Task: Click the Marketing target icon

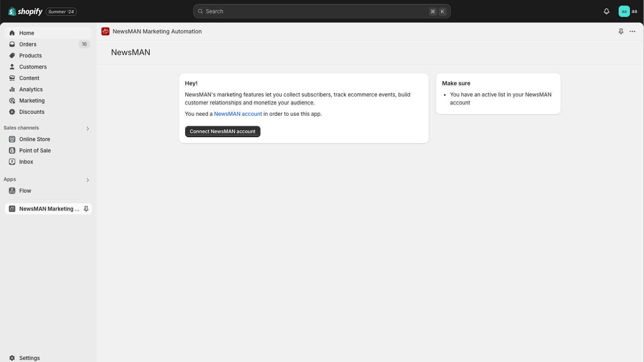Action: (12, 101)
